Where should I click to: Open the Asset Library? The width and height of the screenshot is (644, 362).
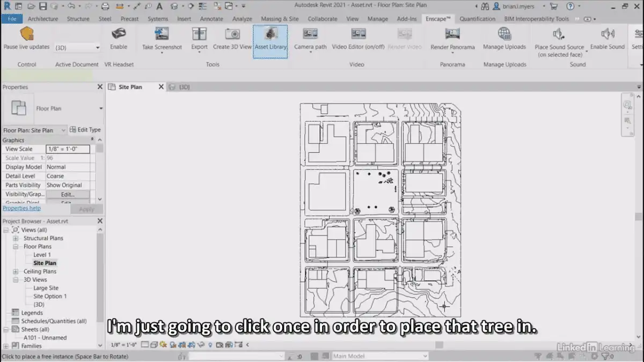[270, 41]
